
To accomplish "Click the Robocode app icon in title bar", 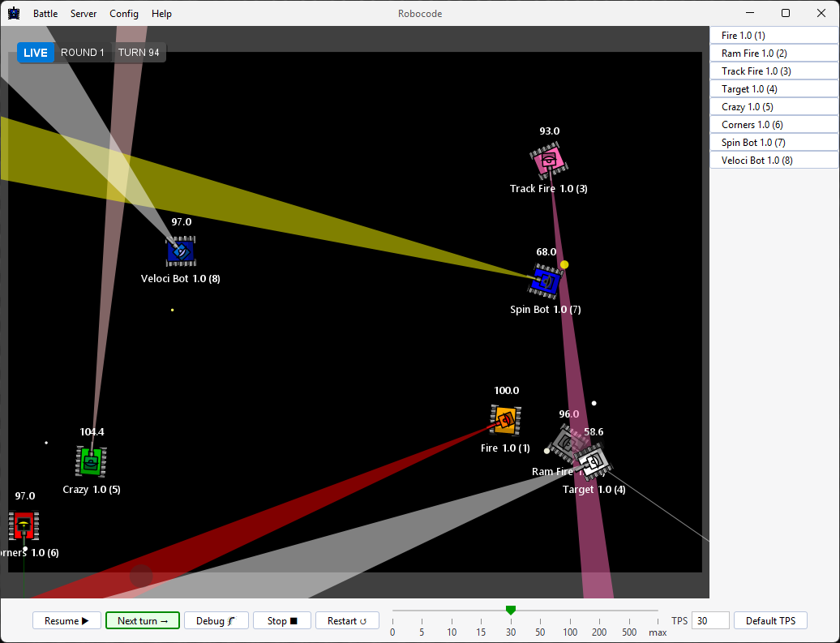I will point(14,14).
